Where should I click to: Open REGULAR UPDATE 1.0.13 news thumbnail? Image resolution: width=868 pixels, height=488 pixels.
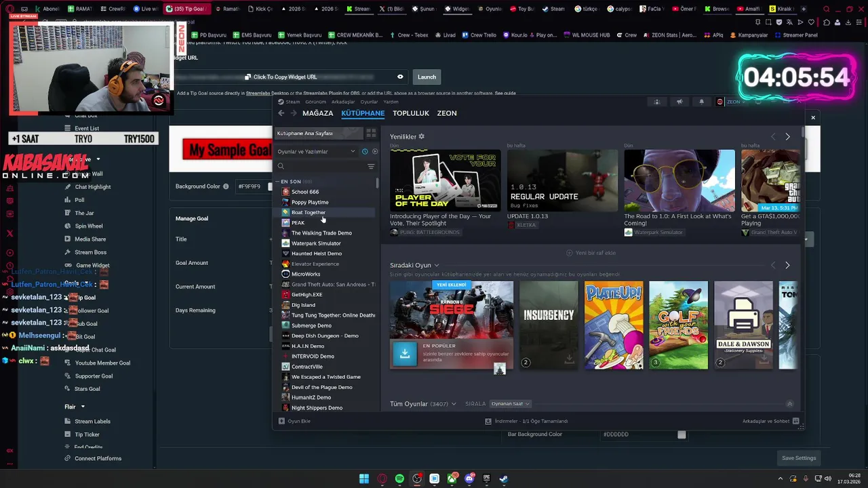click(x=562, y=180)
